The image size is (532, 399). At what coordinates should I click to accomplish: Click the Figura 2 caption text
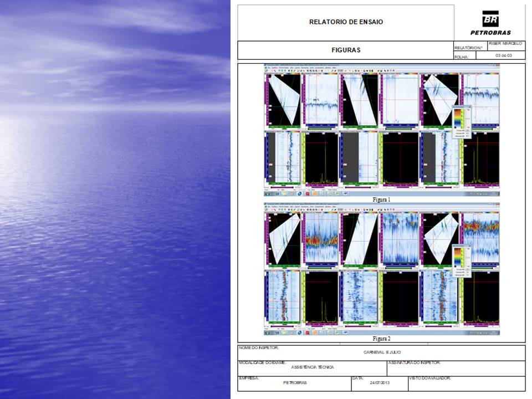[382, 338]
